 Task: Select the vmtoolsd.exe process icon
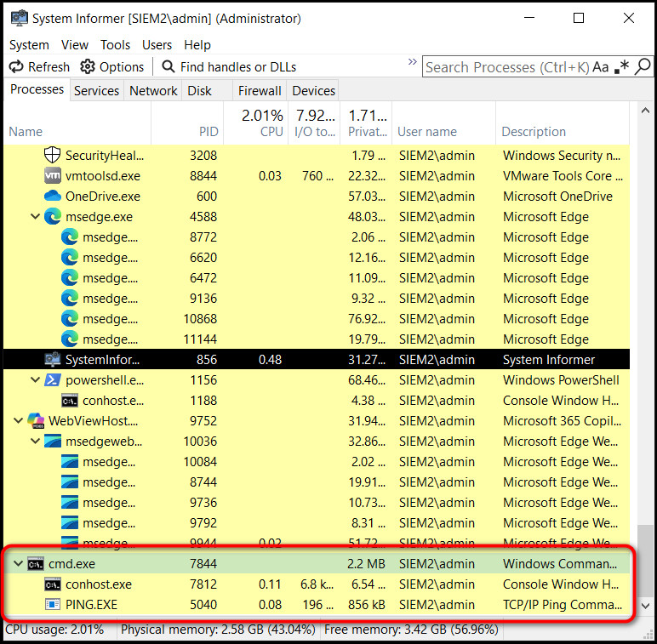(53, 176)
